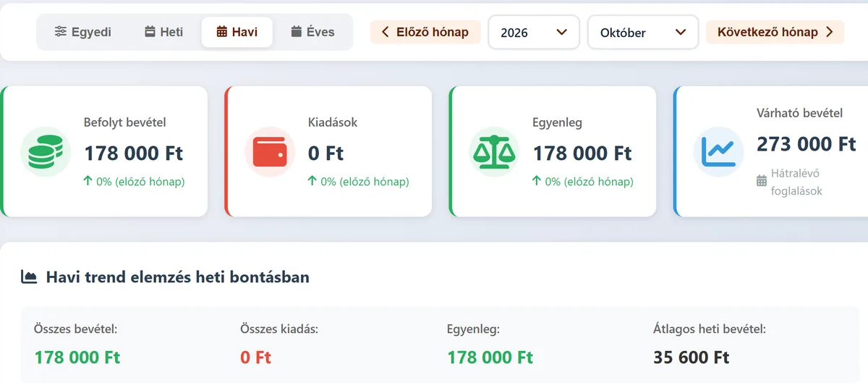Click the small calendar icon beside Hátralévő foglalások

pos(762,180)
